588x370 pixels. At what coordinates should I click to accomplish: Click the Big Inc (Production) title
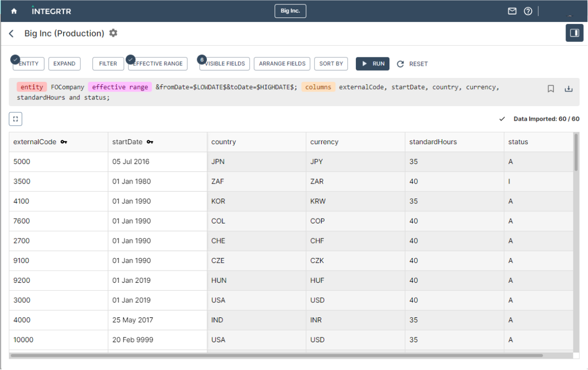pyautogui.click(x=64, y=34)
